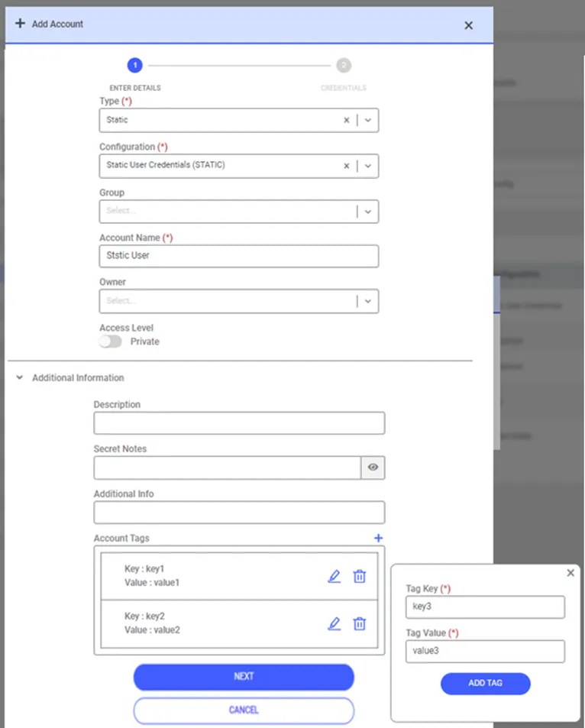
Task: Click the plus icon beside Add Account title
Action: pos(20,23)
